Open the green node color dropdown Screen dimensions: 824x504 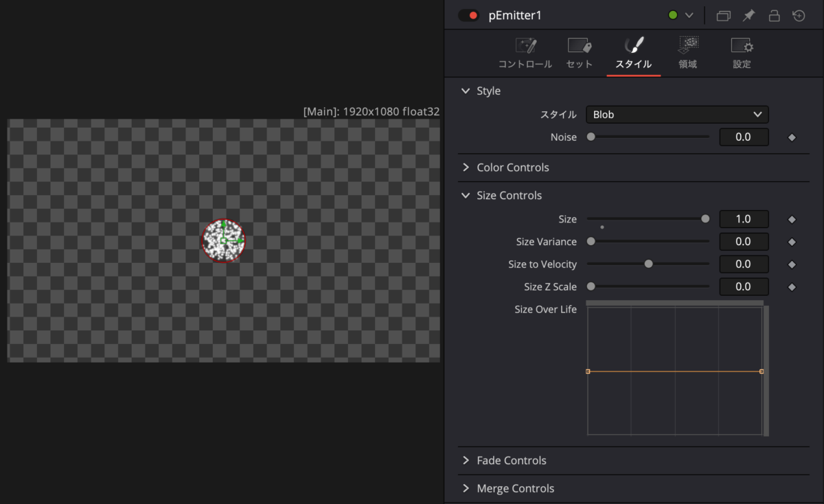point(681,15)
